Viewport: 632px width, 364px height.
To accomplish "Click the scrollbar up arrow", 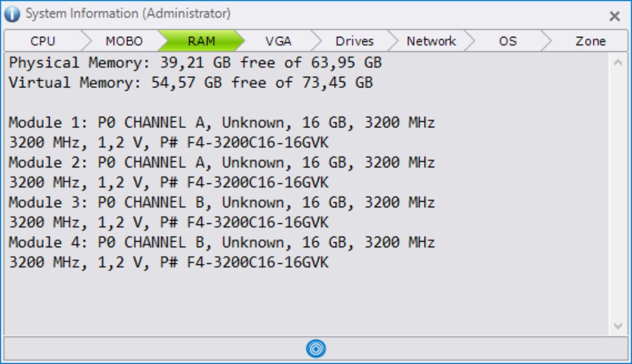I will [x=619, y=63].
